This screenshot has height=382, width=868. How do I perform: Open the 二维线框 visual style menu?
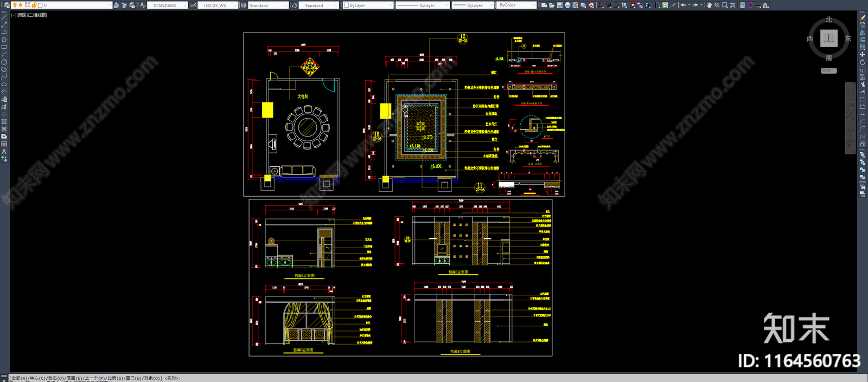[x=38, y=15]
